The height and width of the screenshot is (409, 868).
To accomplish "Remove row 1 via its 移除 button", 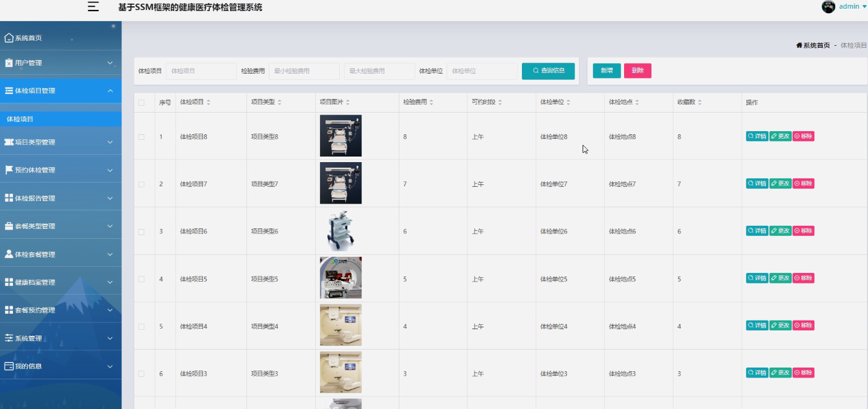I will pyautogui.click(x=802, y=136).
